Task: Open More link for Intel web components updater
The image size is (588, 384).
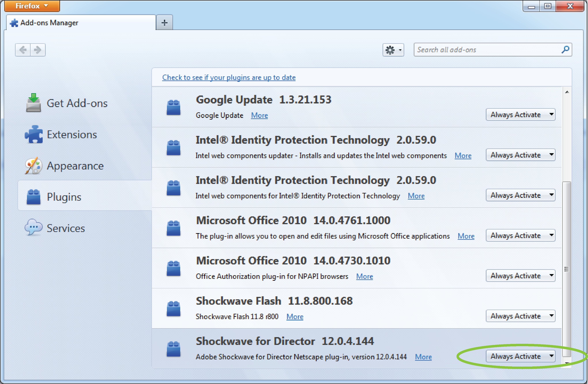Action: (x=463, y=156)
